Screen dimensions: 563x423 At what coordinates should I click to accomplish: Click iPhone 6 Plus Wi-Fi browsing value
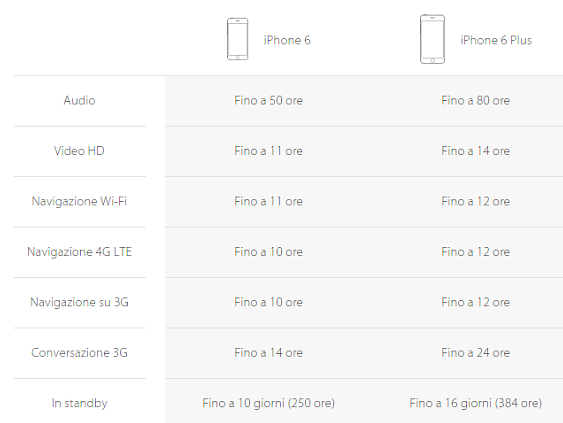[x=475, y=201]
